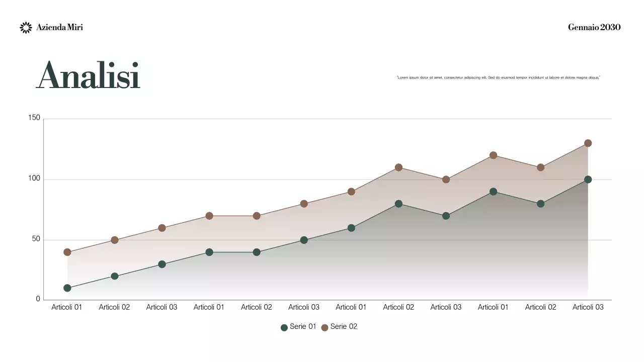Select the Serie 02 point valued at 120
Image resolution: width=644 pixels, height=362 pixels.
(493, 155)
